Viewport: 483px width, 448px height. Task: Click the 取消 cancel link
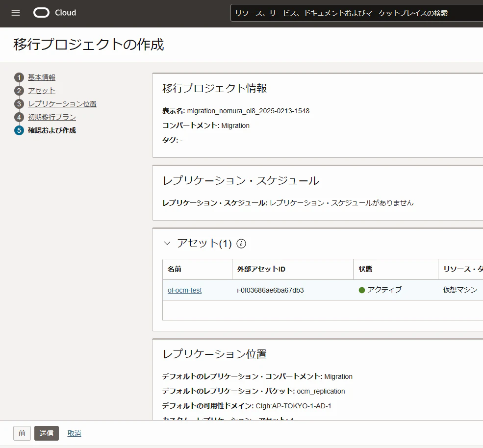74,433
